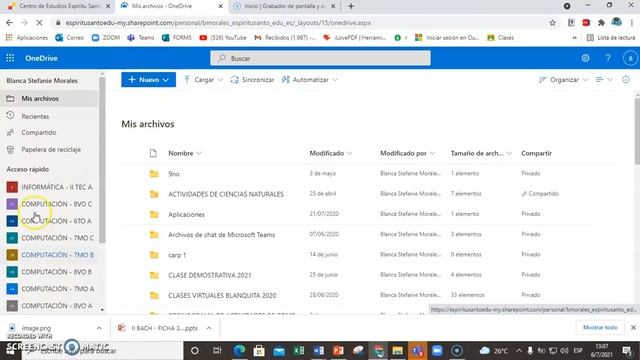640x360 pixels.
Task: Expand the II BACH pptx download options
Action: (x=209, y=328)
